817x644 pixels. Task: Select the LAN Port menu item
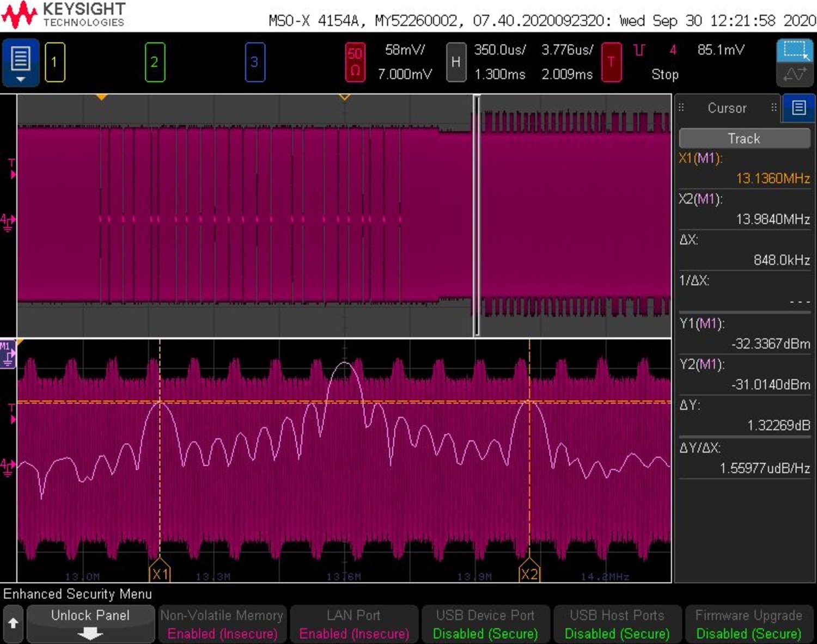(354, 624)
